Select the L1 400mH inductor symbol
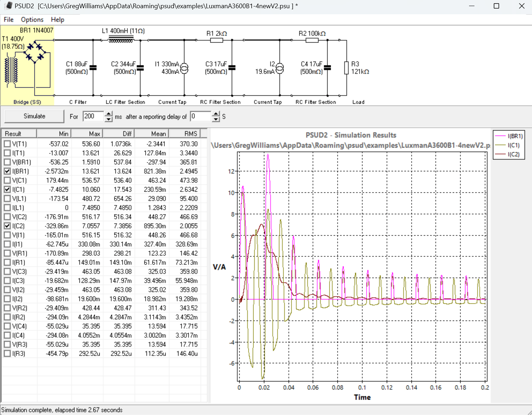Screen dimensions: 532x415 click(x=120, y=39)
